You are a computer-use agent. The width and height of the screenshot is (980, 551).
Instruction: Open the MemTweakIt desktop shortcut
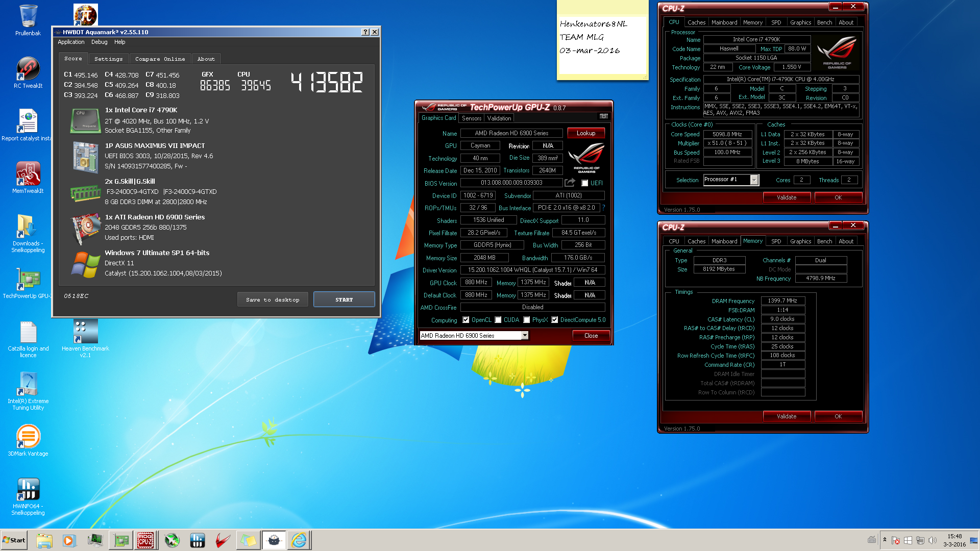[28, 178]
